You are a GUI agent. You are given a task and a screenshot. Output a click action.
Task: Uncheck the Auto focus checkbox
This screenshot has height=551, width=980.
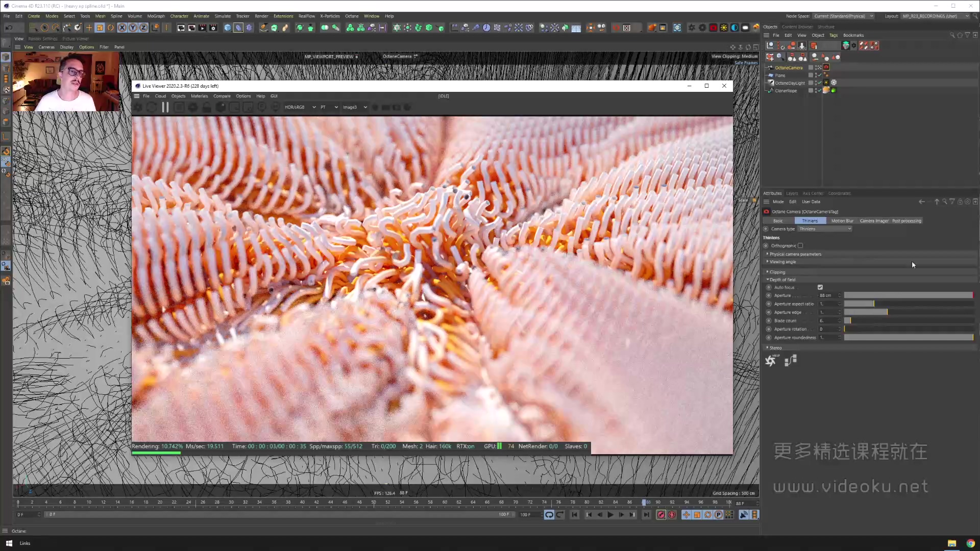pyautogui.click(x=820, y=287)
